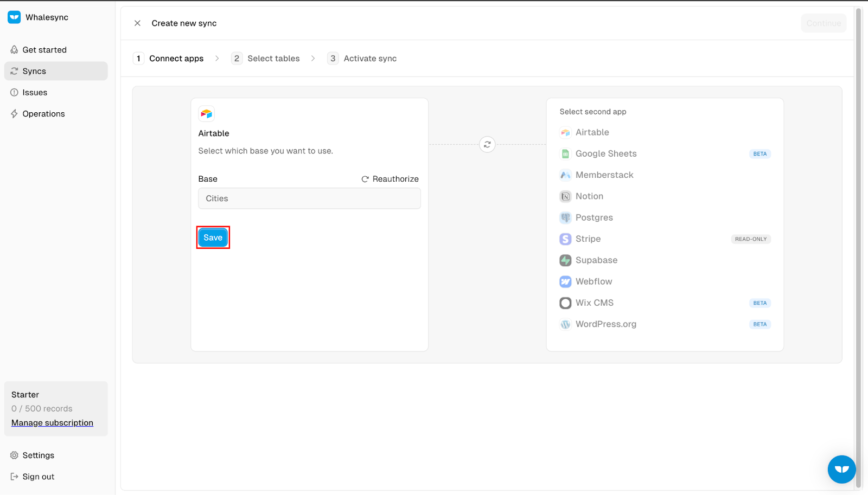Click the BETA badge next to Wix CMS
The width and height of the screenshot is (868, 495).
click(x=760, y=303)
